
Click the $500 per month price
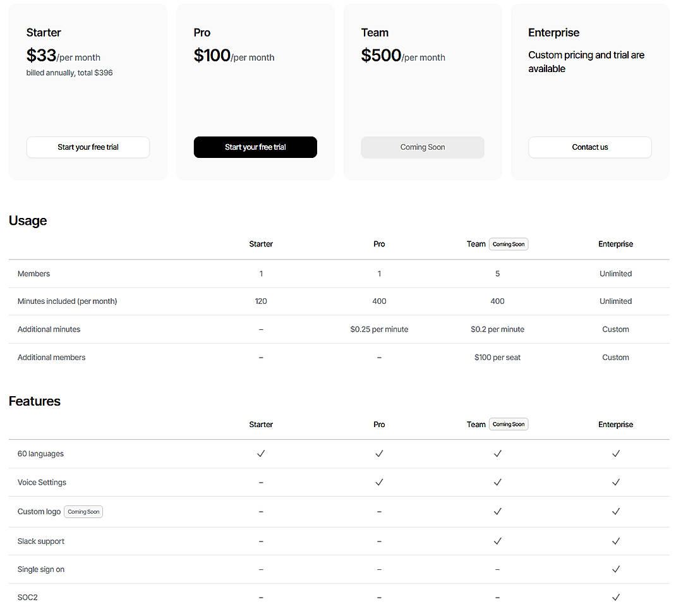[403, 56]
